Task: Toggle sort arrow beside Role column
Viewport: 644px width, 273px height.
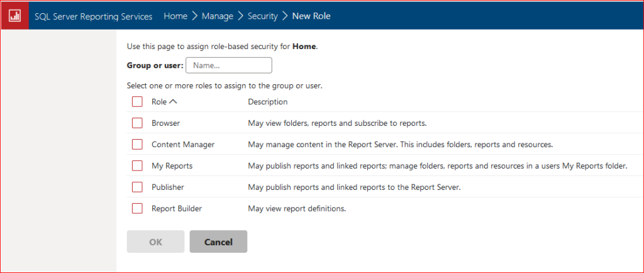Action: (x=174, y=102)
